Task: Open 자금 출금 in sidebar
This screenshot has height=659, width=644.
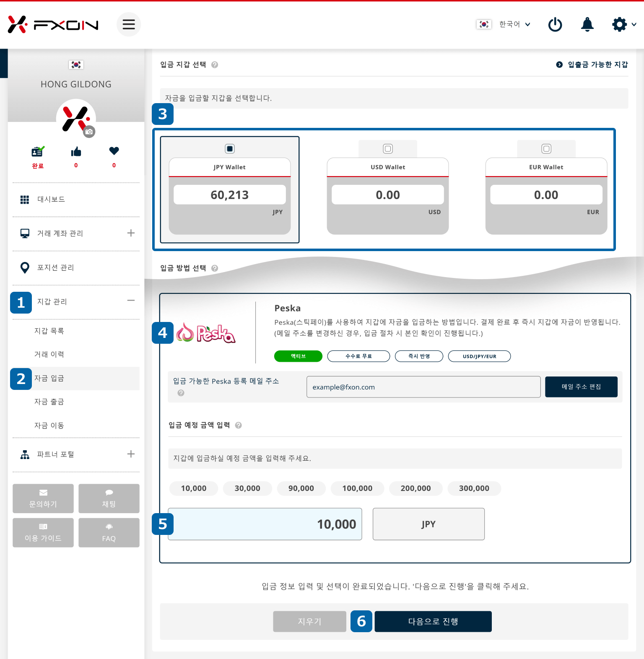Action: pos(49,402)
